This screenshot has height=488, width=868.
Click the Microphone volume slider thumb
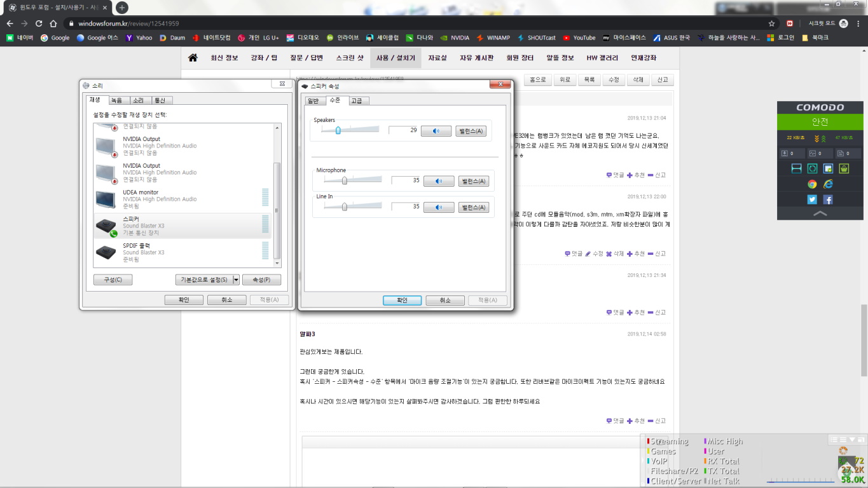point(344,180)
